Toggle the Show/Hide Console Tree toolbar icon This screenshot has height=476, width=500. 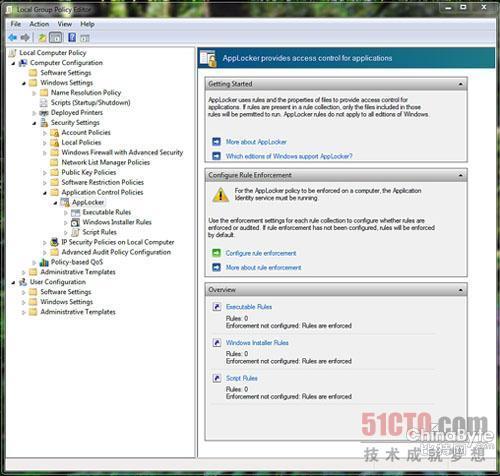pos(55,38)
